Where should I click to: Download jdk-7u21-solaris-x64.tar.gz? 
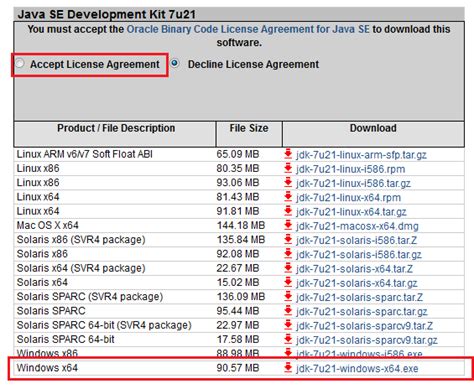coord(357,283)
